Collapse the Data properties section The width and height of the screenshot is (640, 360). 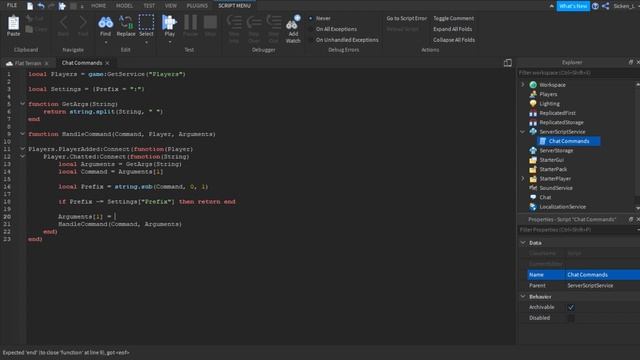coord(523,243)
